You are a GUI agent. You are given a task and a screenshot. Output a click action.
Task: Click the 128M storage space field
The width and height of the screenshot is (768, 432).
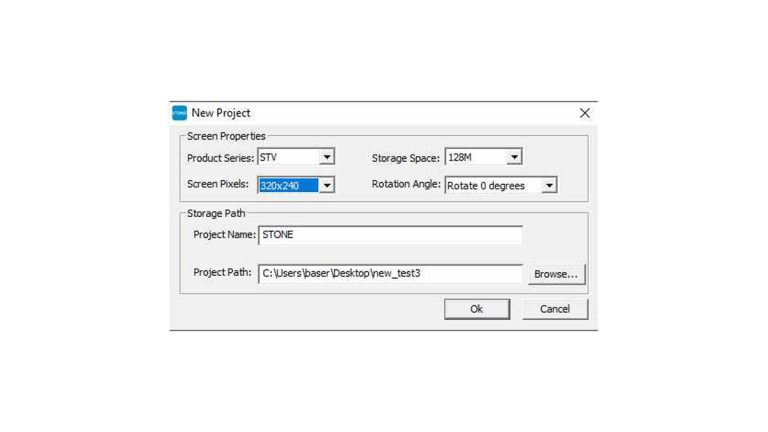pos(483,157)
